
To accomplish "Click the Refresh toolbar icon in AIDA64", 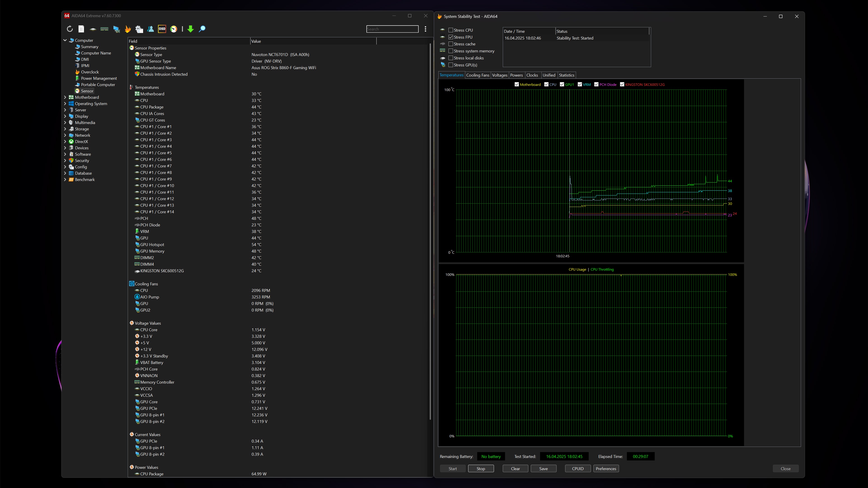I will coord(70,29).
